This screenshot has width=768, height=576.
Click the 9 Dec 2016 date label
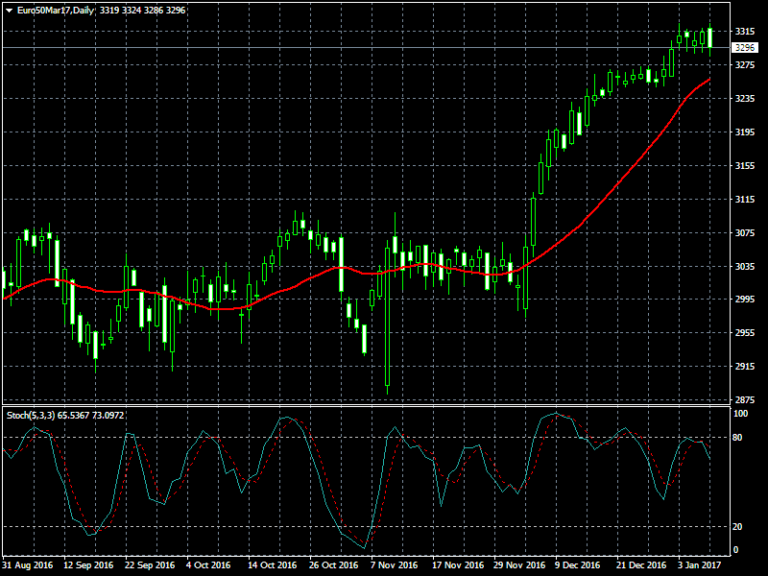click(577, 565)
